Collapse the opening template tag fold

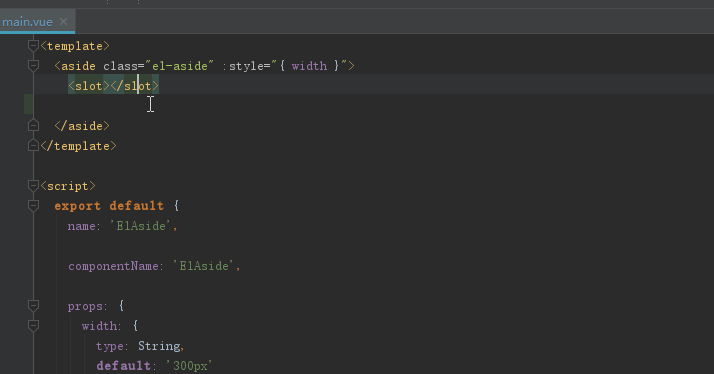[x=33, y=46]
